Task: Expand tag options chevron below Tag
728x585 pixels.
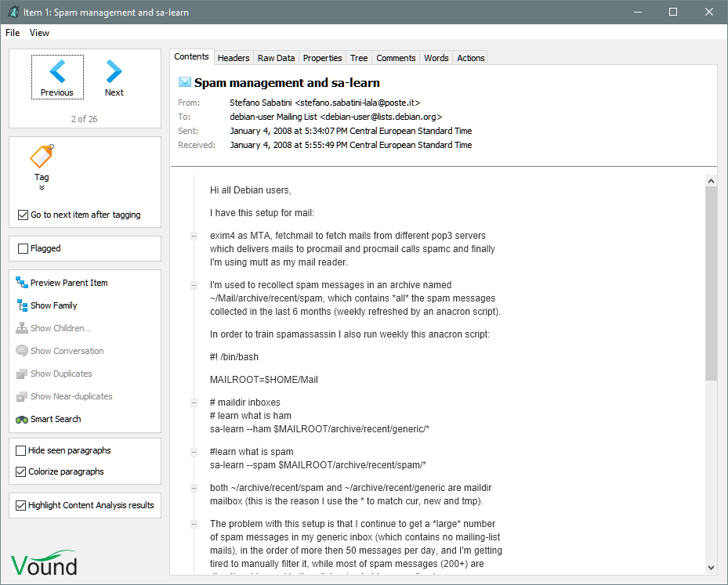Action: (x=42, y=188)
